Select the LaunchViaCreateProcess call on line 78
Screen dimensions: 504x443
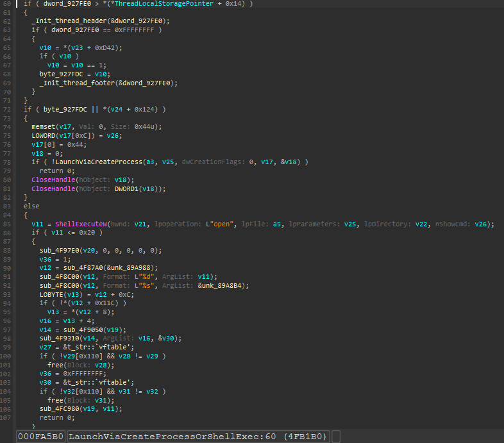point(99,162)
